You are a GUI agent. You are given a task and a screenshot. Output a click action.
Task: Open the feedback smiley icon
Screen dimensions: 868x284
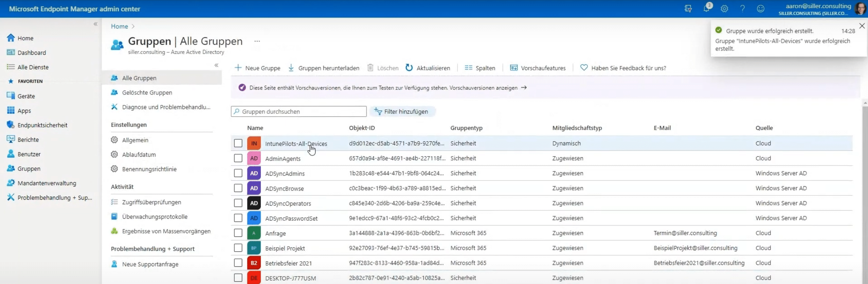[x=761, y=9]
